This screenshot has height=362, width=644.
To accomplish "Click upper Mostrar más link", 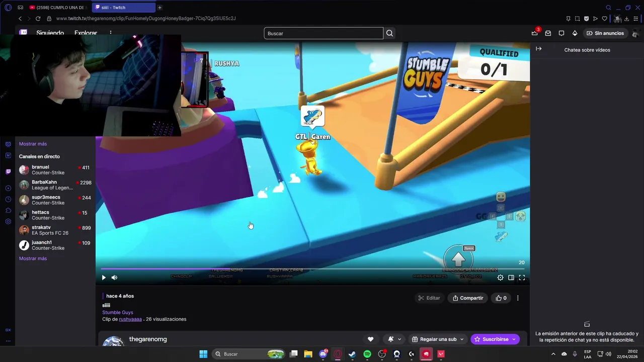I will point(33,144).
